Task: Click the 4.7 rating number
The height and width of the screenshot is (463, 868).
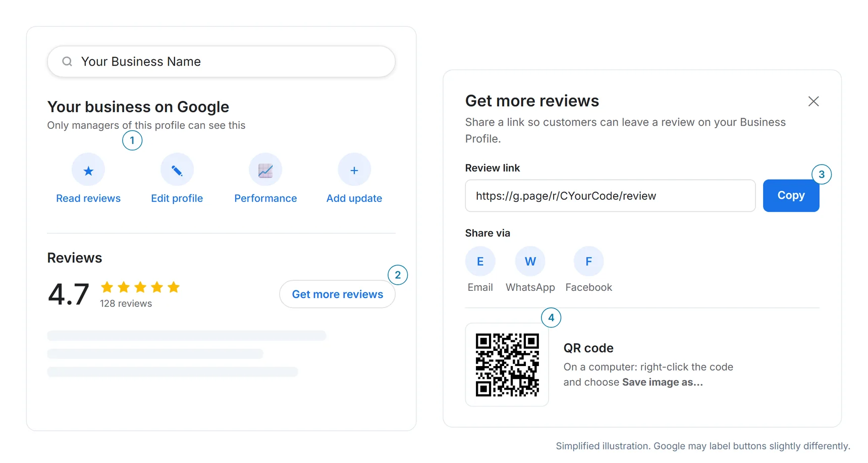Action: 69,294
